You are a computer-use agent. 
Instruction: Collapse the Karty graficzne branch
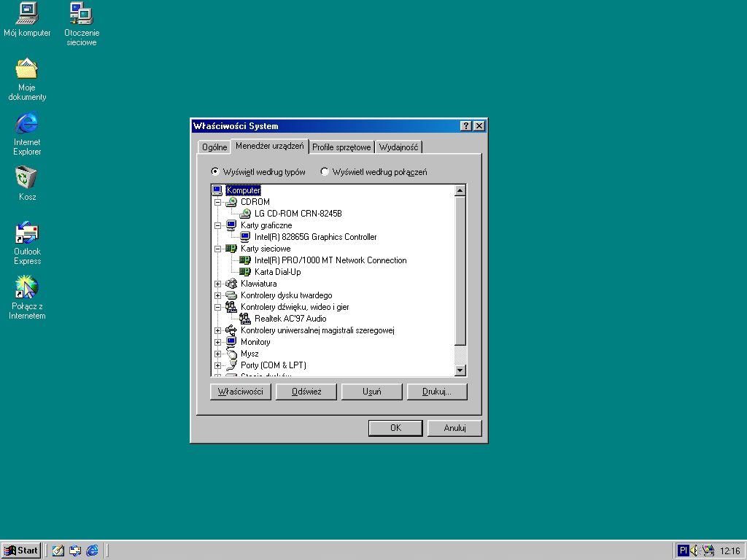coord(217,226)
